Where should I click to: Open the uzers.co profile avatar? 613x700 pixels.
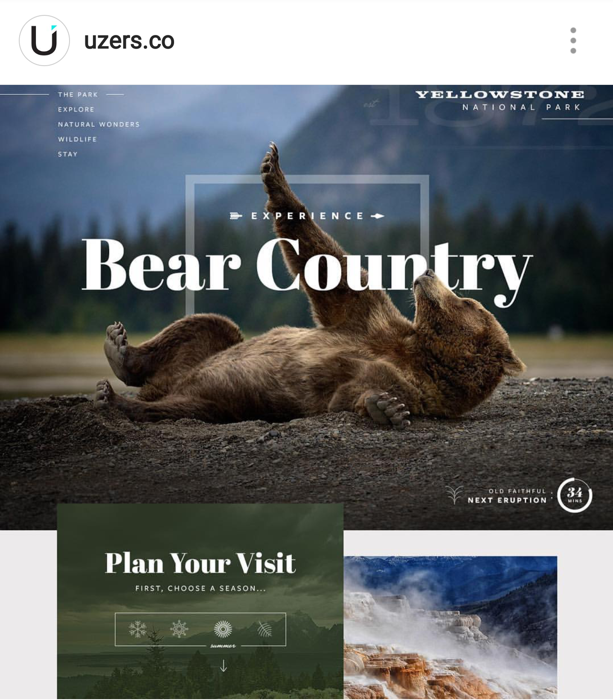(x=44, y=41)
